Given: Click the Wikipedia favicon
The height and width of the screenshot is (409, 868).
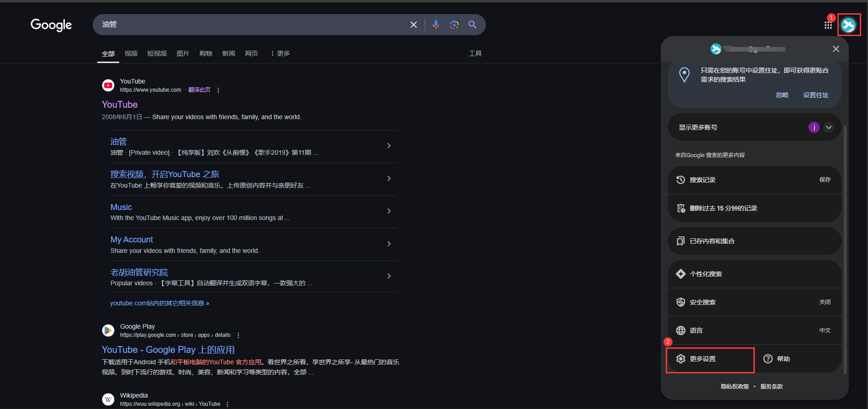Looking at the screenshot, I should tap(108, 399).
